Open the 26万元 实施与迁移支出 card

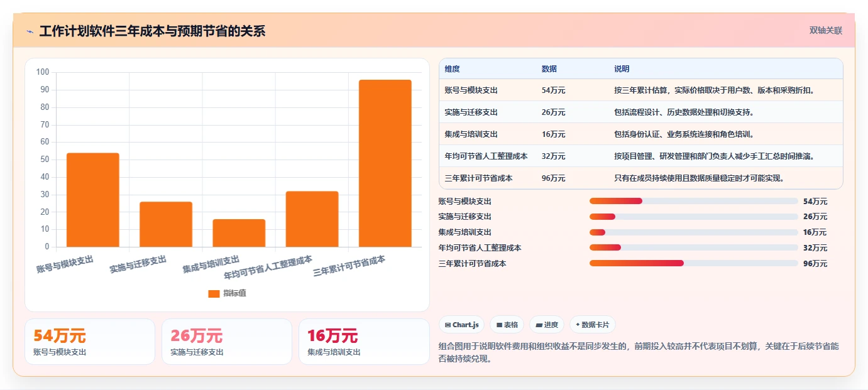227,342
